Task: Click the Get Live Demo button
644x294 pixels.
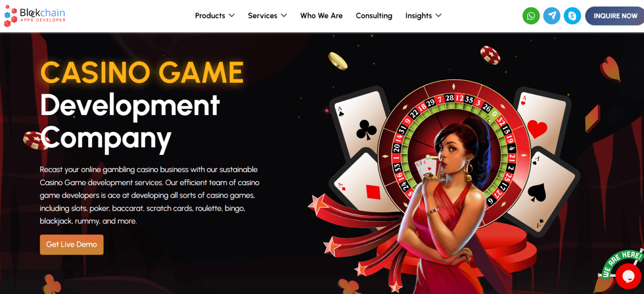Action: (x=72, y=245)
